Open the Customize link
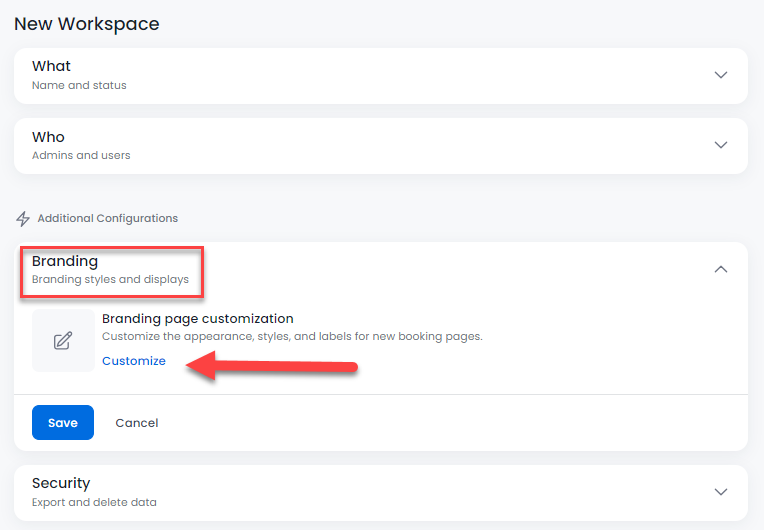The image size is (764, 530). (x=134, y=361)
